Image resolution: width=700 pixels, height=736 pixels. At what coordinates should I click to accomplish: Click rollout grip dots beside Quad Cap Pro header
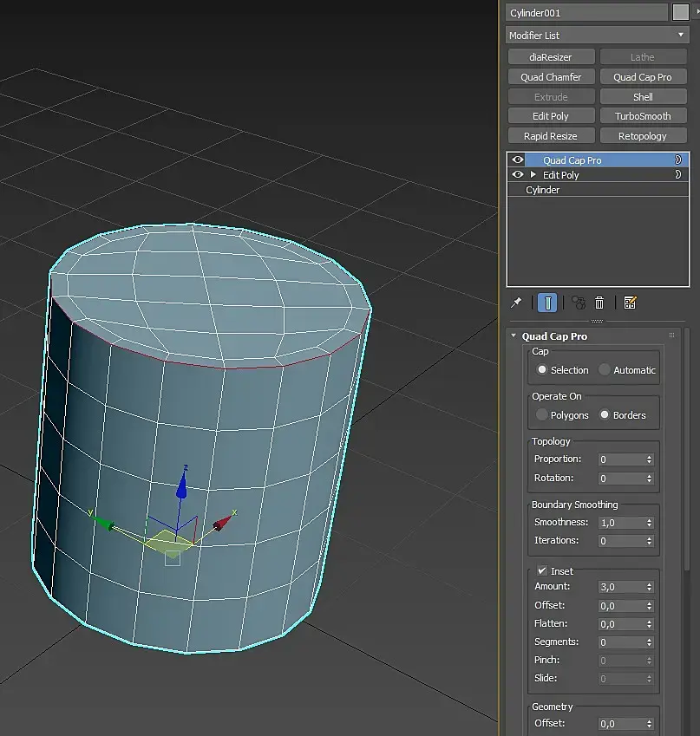point(672,335)
